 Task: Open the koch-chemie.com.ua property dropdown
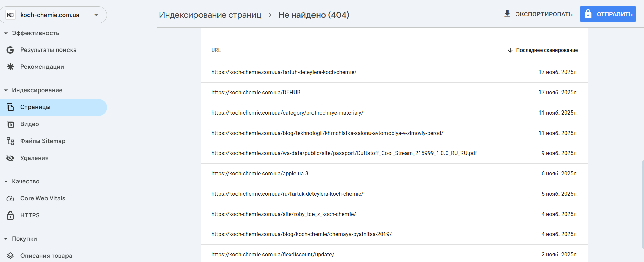pos(54,15)
